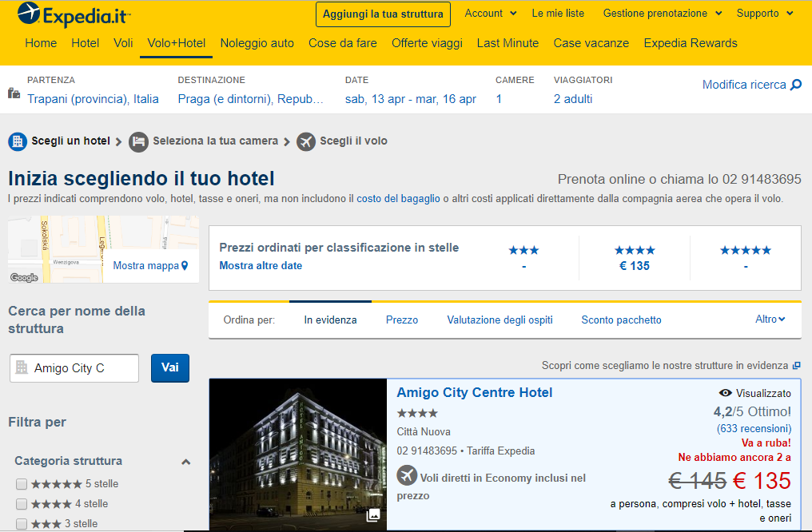Screen dimensions: 812x532
Task: Collapse the Categoria struttura section
Action: click(186, 462)
